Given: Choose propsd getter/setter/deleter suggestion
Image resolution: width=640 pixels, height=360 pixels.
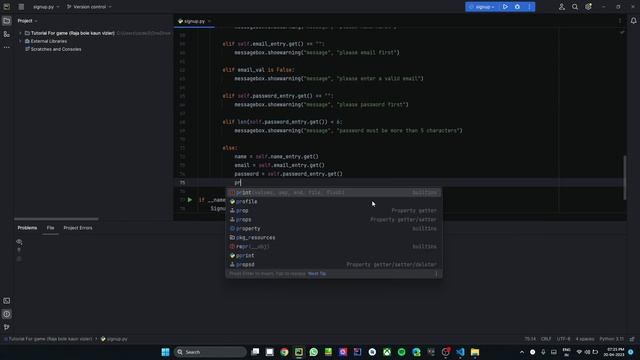Looking at the screenshot, I should tap(333, 264).
